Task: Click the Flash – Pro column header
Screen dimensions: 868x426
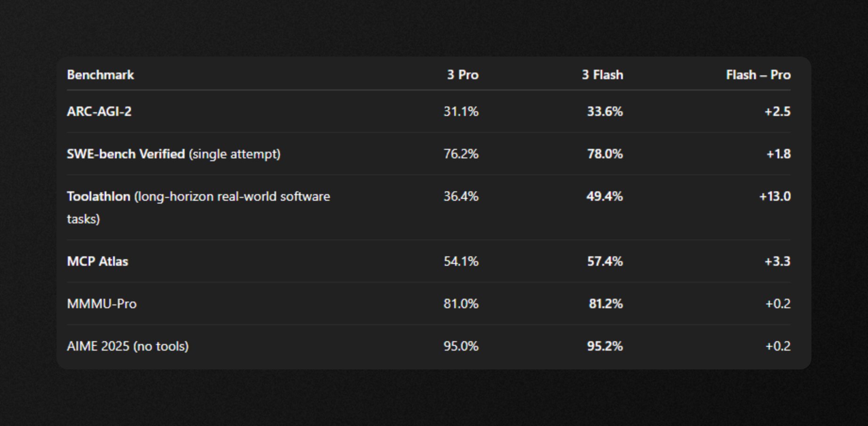Action: [x=758, y=75]
